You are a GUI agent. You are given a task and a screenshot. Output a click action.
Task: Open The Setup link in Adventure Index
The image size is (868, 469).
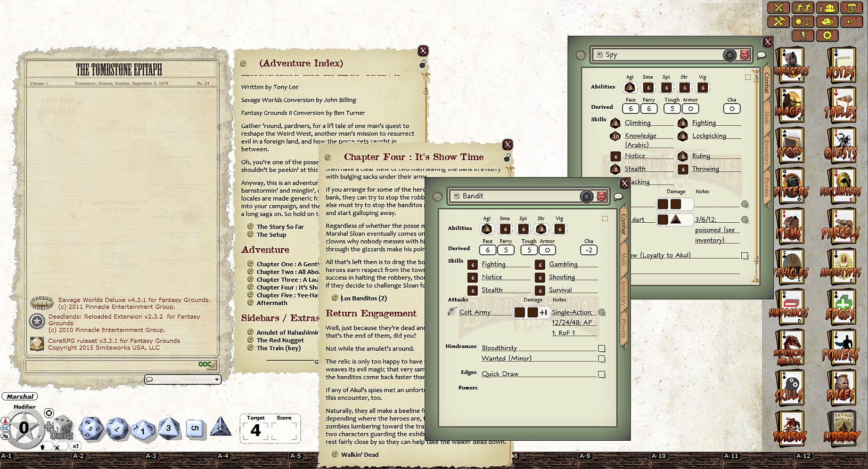pos(271,234)
